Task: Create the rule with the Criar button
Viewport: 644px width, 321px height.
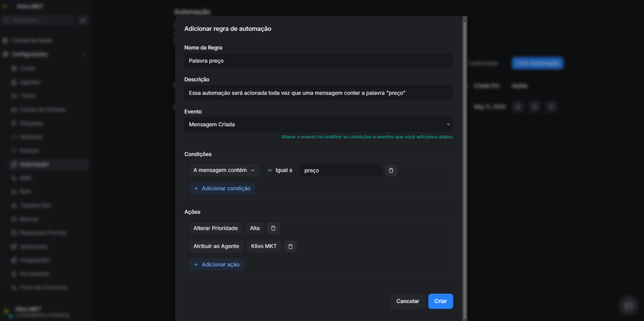Action: [x=440, y=301]
